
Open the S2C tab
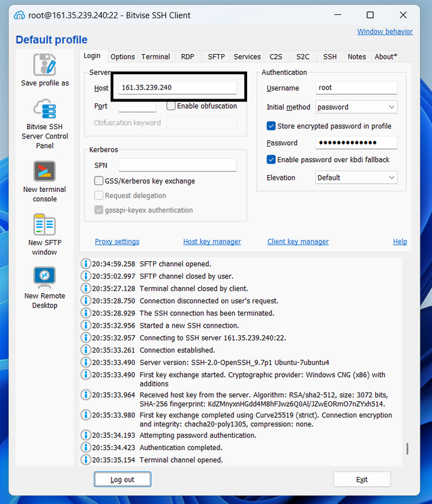(303, 57)
